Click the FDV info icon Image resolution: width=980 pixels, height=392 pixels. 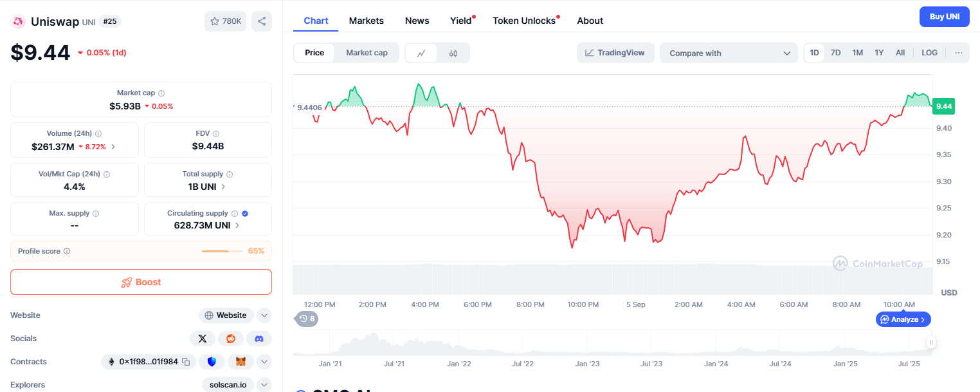[x=216, y=134]
